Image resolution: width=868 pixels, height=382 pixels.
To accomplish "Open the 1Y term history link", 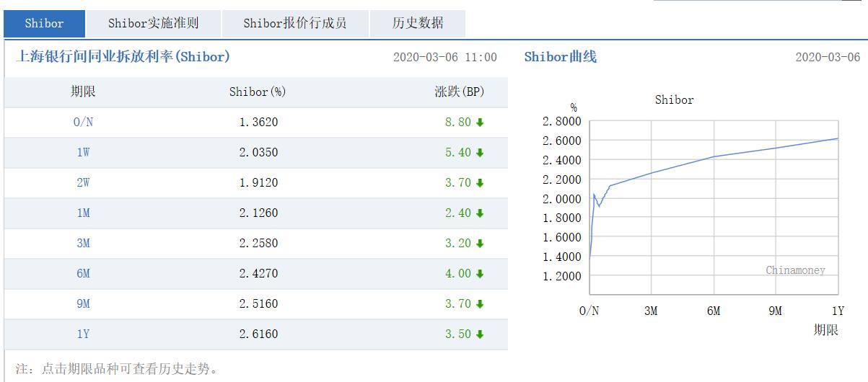I will click(x=83, y=334).
